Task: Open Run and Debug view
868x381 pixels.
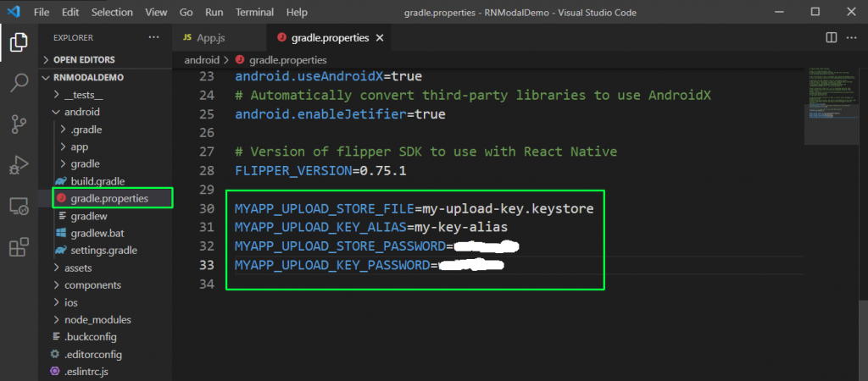Action: click(19, 165)
